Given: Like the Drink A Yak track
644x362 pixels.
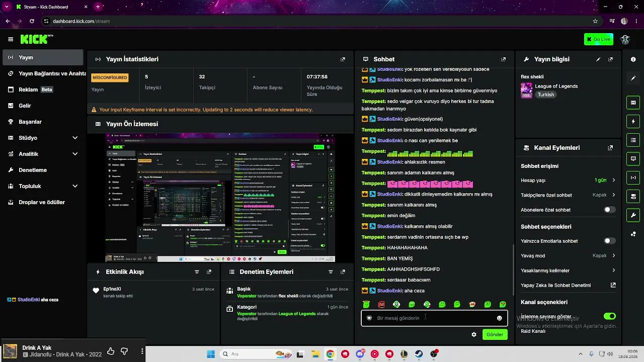Looking at the screenshot, I should (111, 351).
